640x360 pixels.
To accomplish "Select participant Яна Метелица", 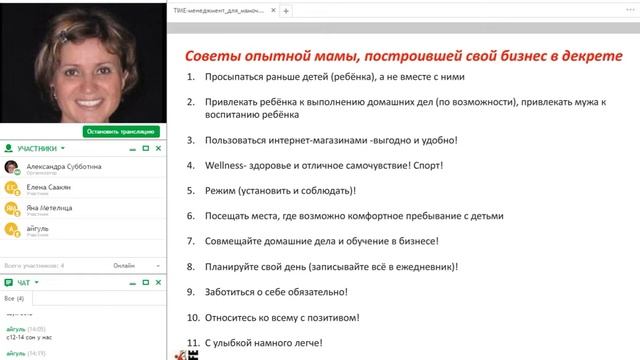I will (83, 209).
